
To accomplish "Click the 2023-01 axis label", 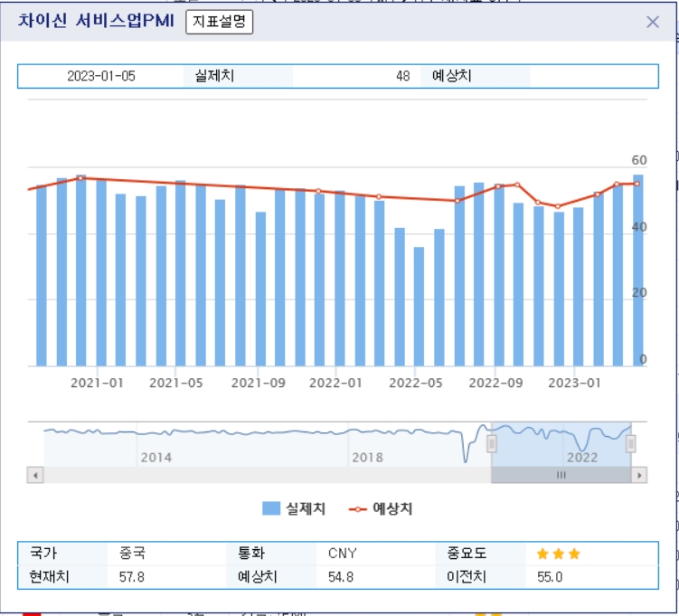I will click(x=574, y=383).
